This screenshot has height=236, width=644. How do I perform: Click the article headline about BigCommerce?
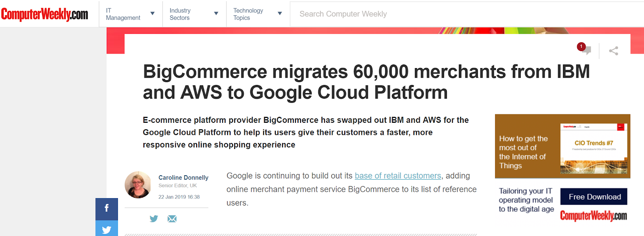point(366,82)
